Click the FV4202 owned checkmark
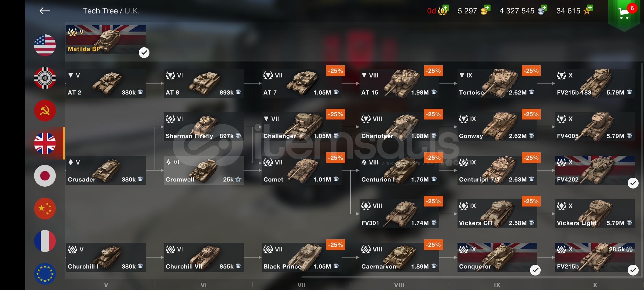 tap(633, 183)
